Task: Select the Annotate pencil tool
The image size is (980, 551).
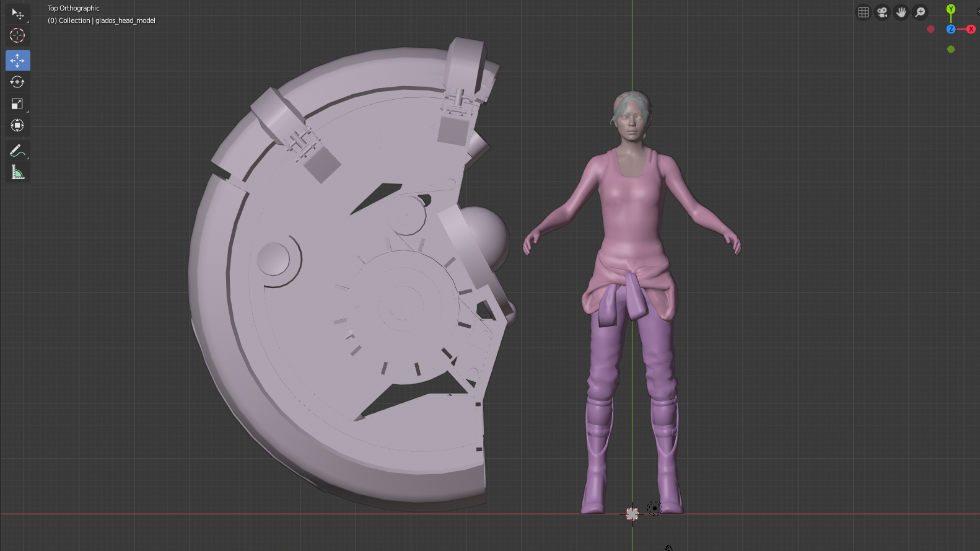Action: pos(17,151)
